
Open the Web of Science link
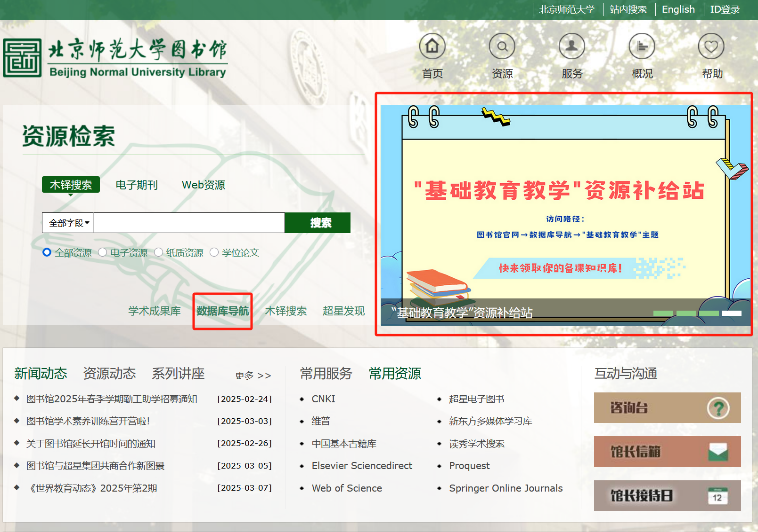[x=347, y=488]
